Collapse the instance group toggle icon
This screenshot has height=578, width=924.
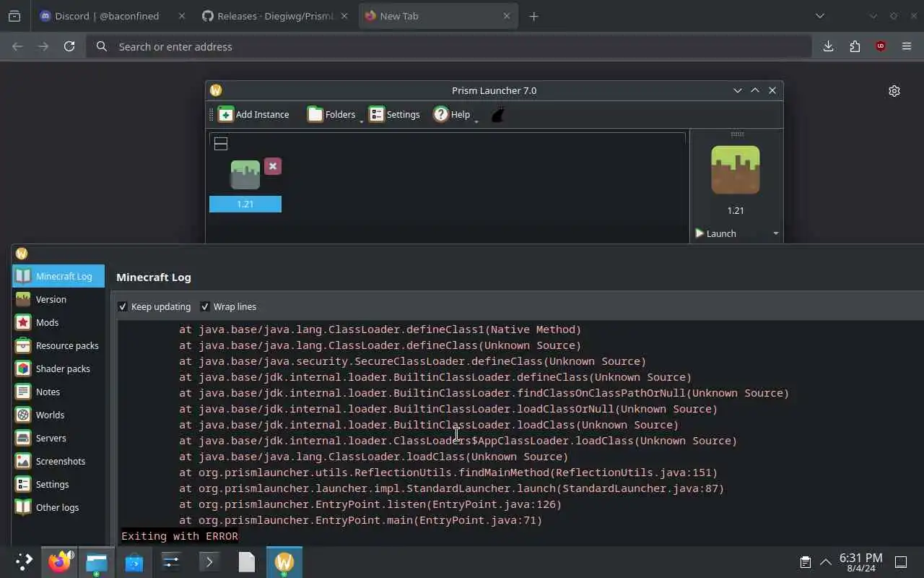[221, 144]
